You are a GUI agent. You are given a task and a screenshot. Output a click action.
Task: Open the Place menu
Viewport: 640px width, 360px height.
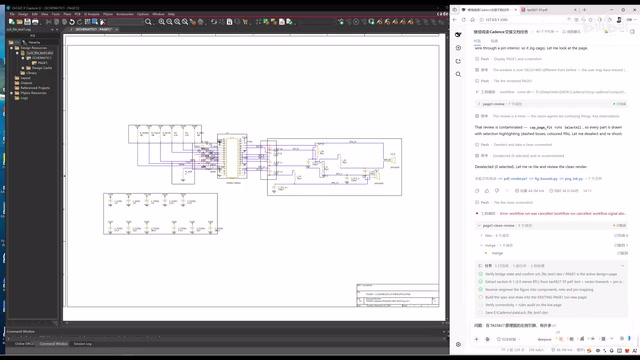pyautogui.click(x=67, y=14)
